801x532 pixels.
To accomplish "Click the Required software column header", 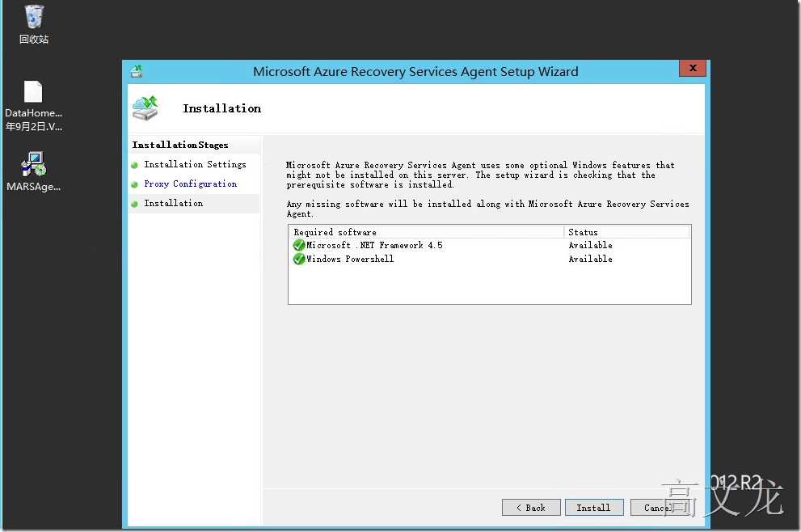I will [x=427, y=232].
